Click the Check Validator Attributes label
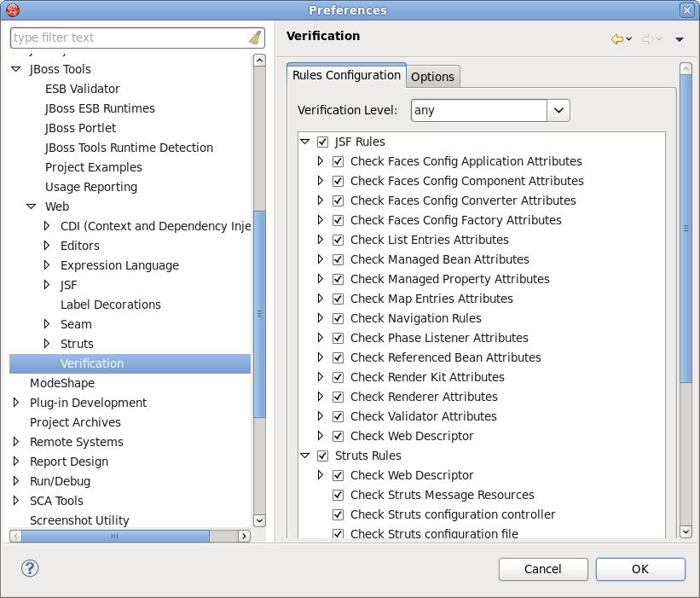The width and height of the screenshot is (700, 598). click(423, 416)
